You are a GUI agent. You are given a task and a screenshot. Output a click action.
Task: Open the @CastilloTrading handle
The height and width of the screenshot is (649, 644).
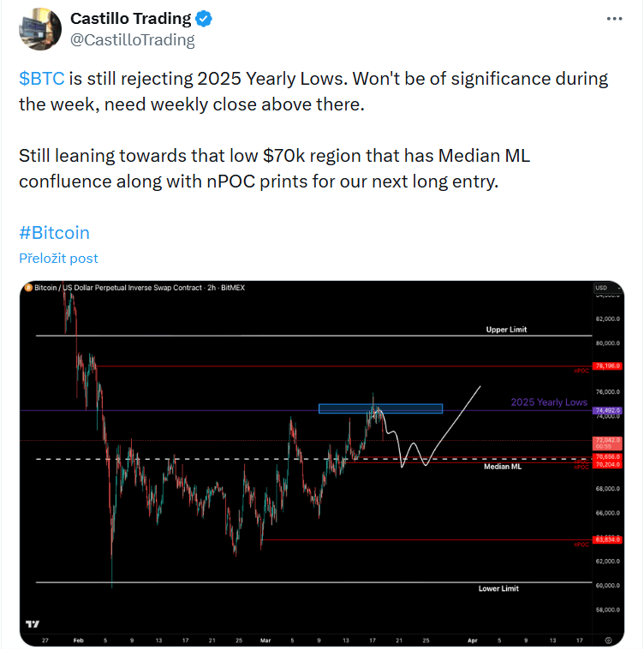(132, 39)
